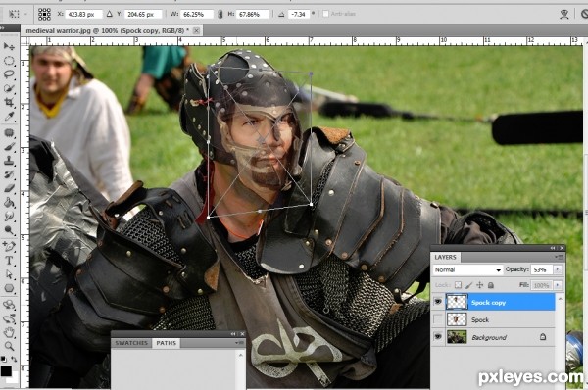Click the Y position field
The image size is (588, 390).
pyautogui.click(x=143, y=15)
